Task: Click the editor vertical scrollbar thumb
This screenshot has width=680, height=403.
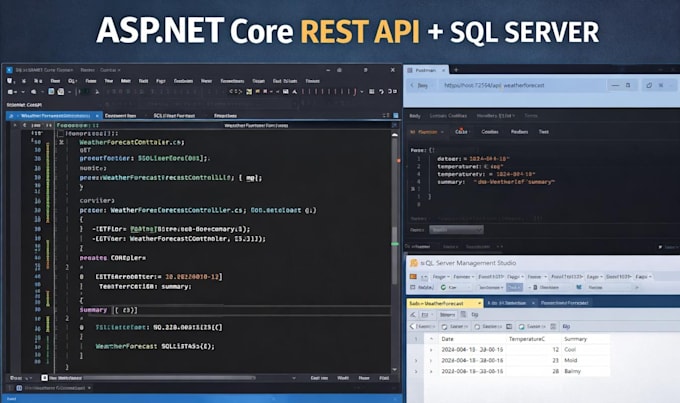Action: coord(394,256)
